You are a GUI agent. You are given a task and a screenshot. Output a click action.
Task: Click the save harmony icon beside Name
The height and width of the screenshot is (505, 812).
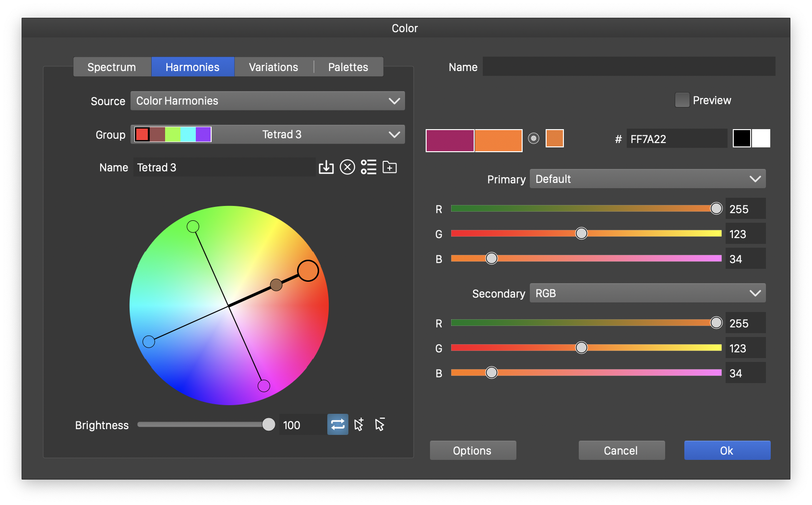[326, 168]
